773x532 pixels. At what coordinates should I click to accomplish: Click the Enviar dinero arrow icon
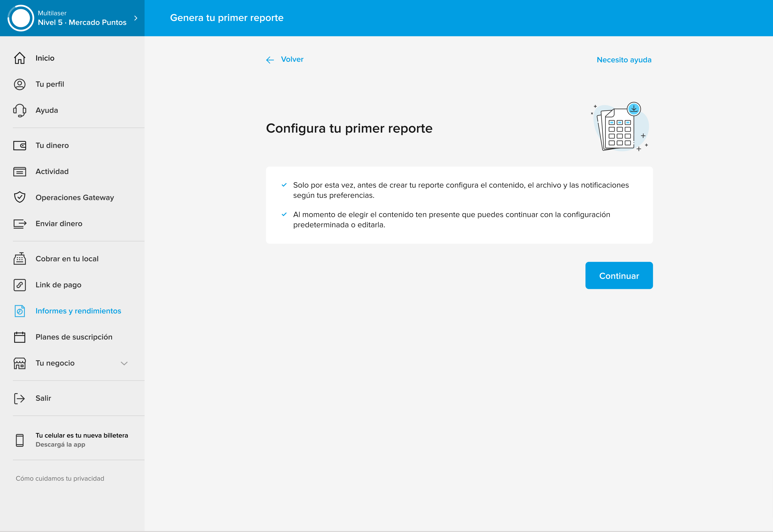[20, 224]
